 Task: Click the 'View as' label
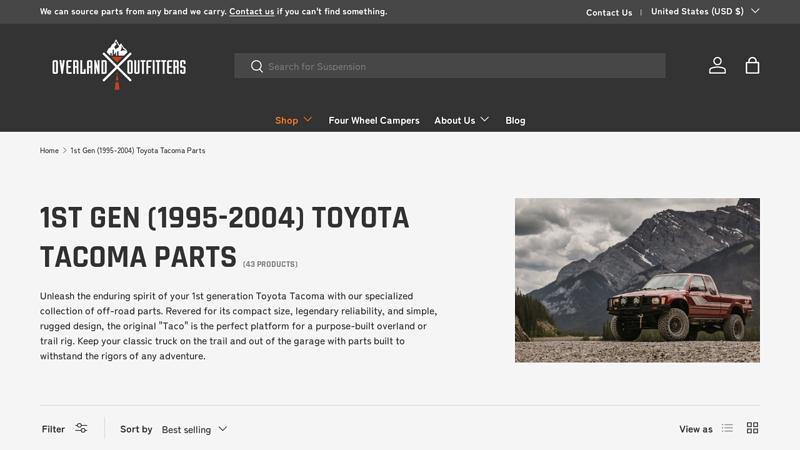tap(695, 429)
